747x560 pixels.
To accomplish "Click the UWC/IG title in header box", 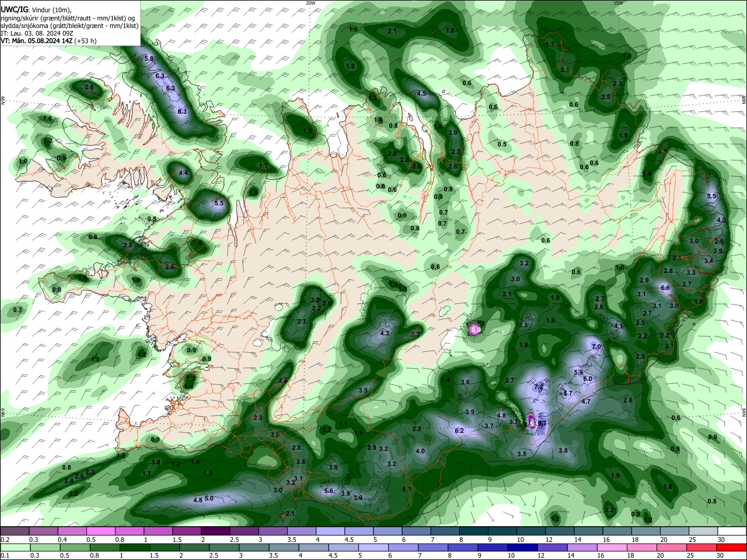I will [14, 10].
